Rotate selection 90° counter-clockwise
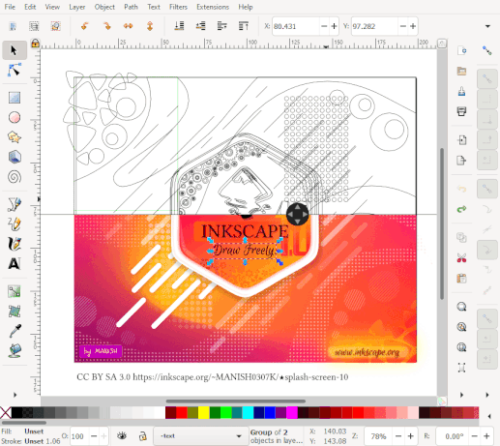Image resolution: width=500 pixels, height=446 pixels. pyautogui.click(x=85, y=26)
